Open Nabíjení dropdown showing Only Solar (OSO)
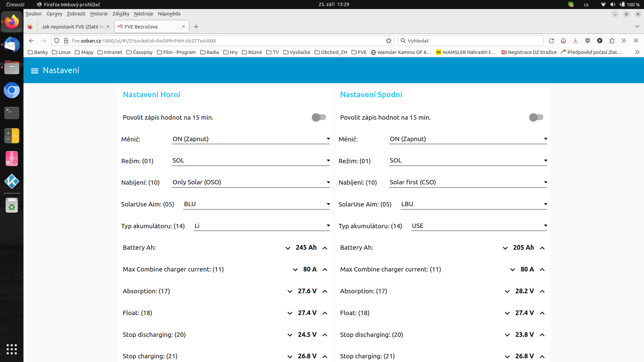 click(x=251, y=182)
